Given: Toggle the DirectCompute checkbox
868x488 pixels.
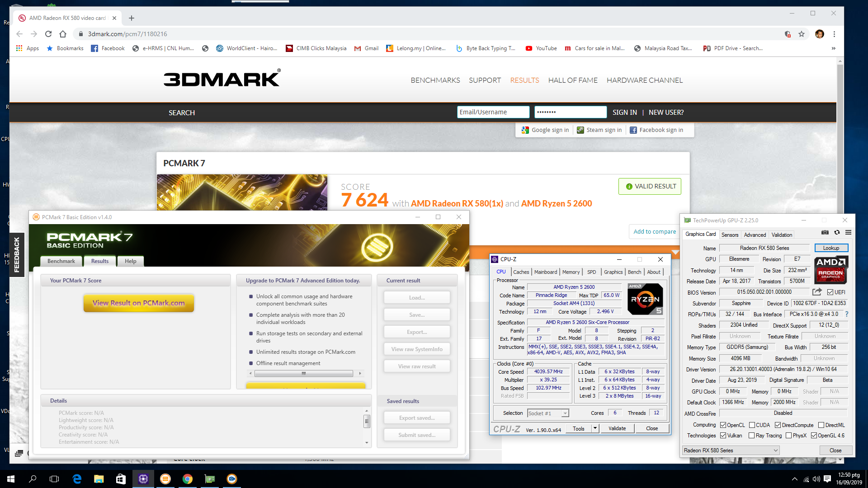Looking at the screenshot, I should (x=778, y=425).
